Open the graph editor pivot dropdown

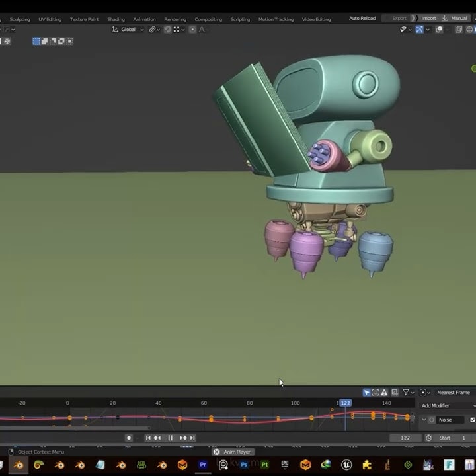pyautogui.click(x=424, y=392)
